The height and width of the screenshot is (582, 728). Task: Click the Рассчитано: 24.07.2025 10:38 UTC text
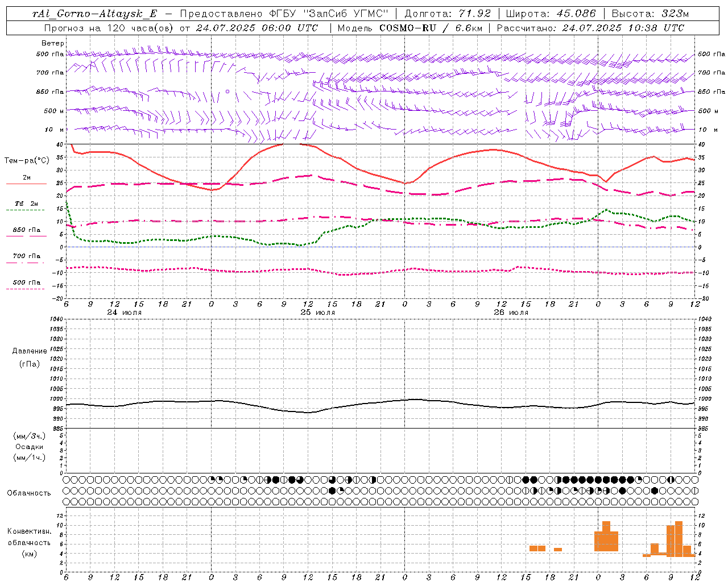[590, 28]
